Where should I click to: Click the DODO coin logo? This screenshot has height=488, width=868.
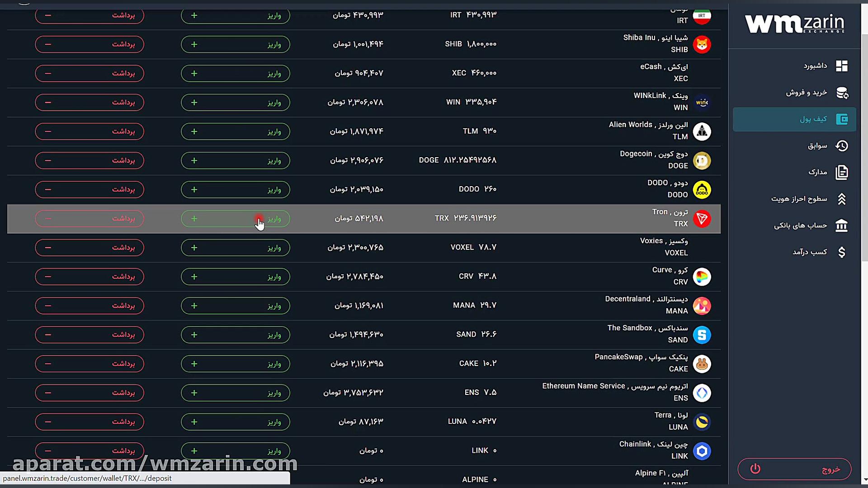point(702,190)
